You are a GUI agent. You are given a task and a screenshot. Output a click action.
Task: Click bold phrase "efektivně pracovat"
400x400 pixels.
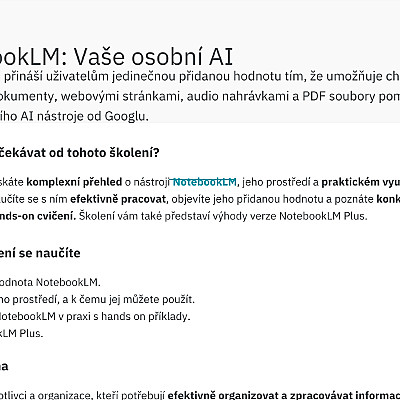tap(118, 199)
